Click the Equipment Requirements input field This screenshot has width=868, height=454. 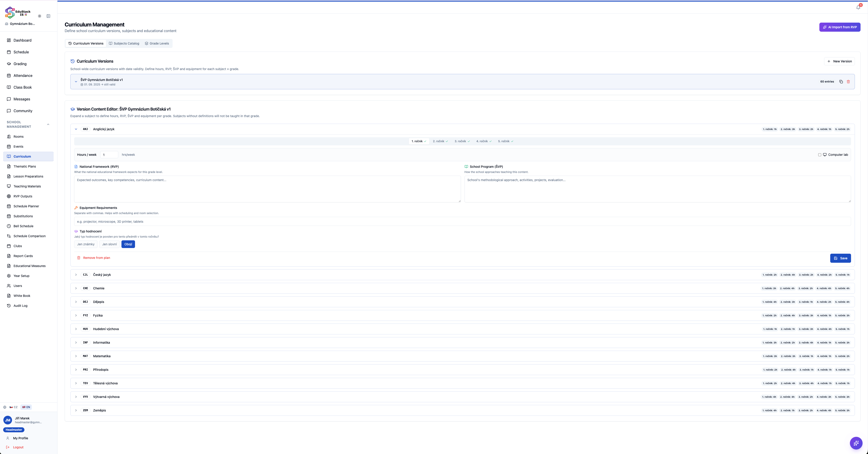(x=462, y=222)
